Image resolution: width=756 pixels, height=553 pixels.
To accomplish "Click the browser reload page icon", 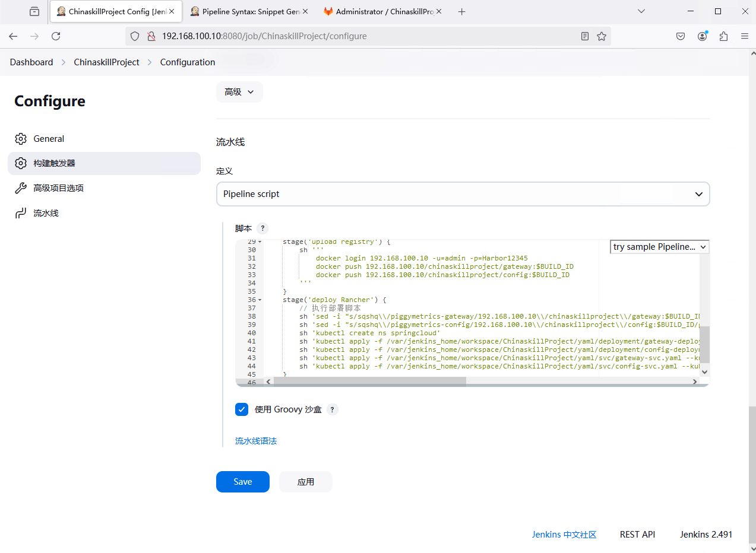I will coord(56,36).
